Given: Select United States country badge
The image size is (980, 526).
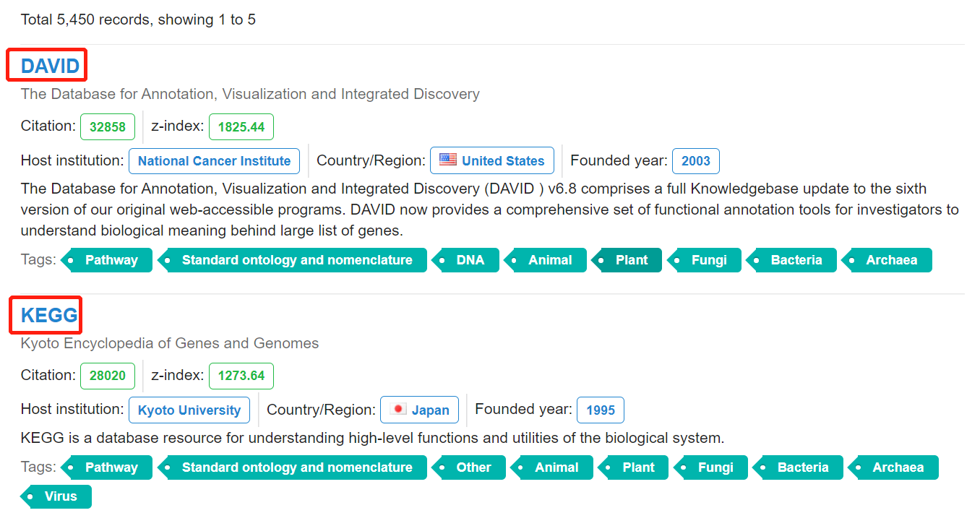Looking at the screenshot, I should click(492, 160).
